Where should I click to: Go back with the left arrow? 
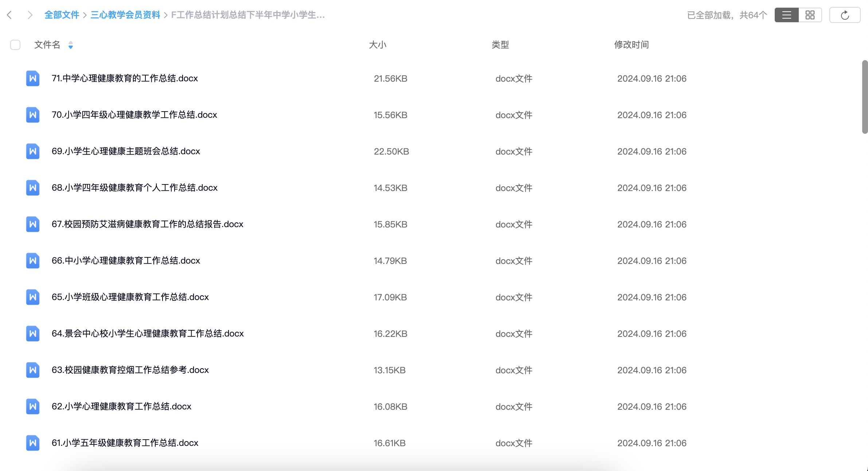(x=10, y=15)
